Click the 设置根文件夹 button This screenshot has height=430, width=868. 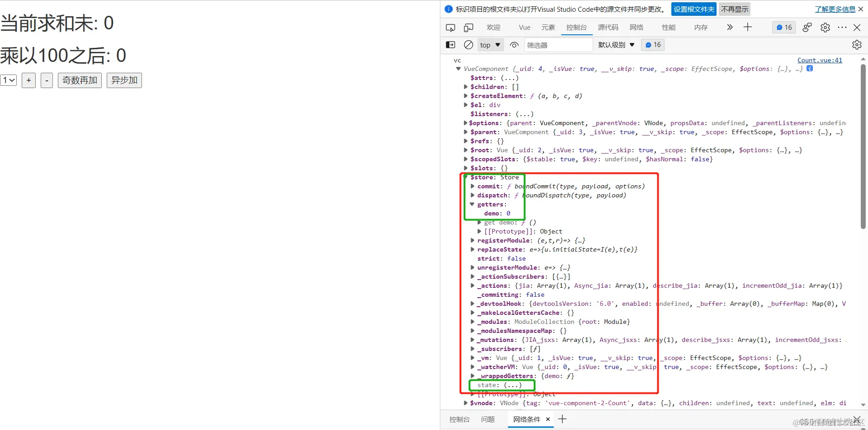point(694,9)
